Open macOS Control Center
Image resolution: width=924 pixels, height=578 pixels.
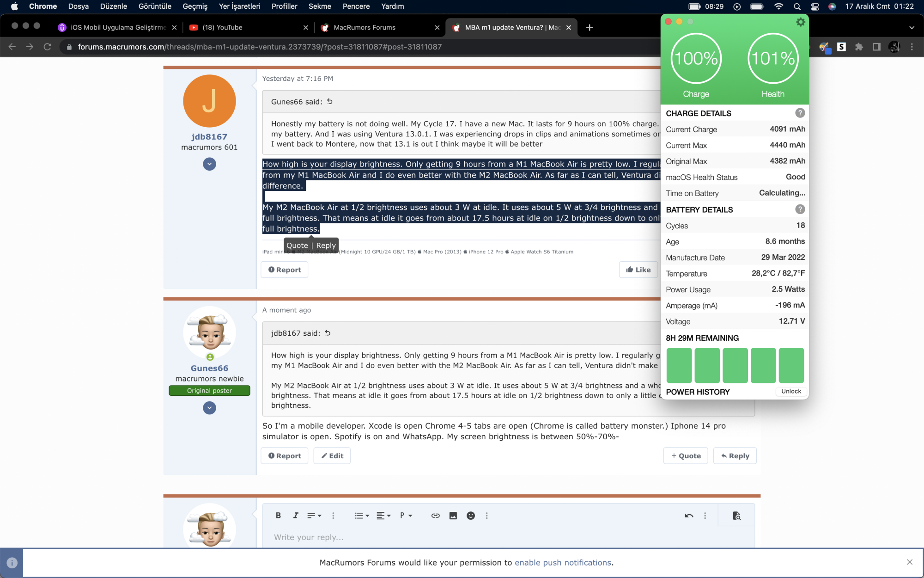[815, 6]
